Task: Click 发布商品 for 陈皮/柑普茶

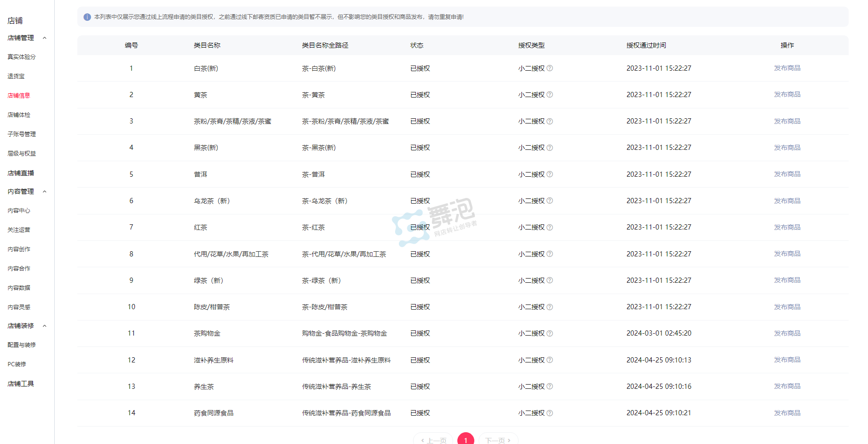Action: pos(787,307)
